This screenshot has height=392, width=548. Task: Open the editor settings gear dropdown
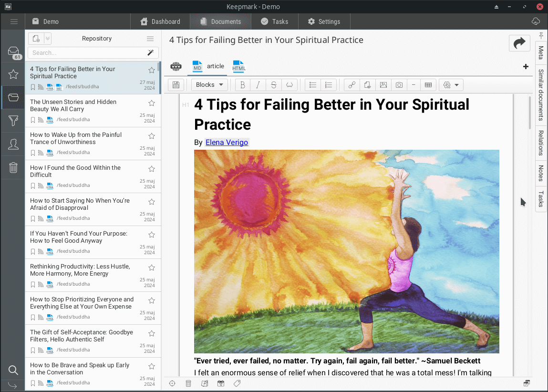pos(451,85)
